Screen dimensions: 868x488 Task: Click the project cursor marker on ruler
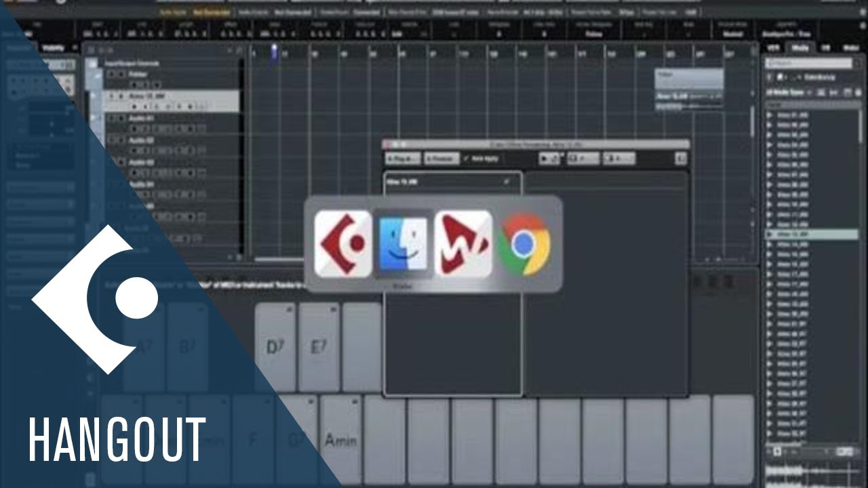(275, 52)
